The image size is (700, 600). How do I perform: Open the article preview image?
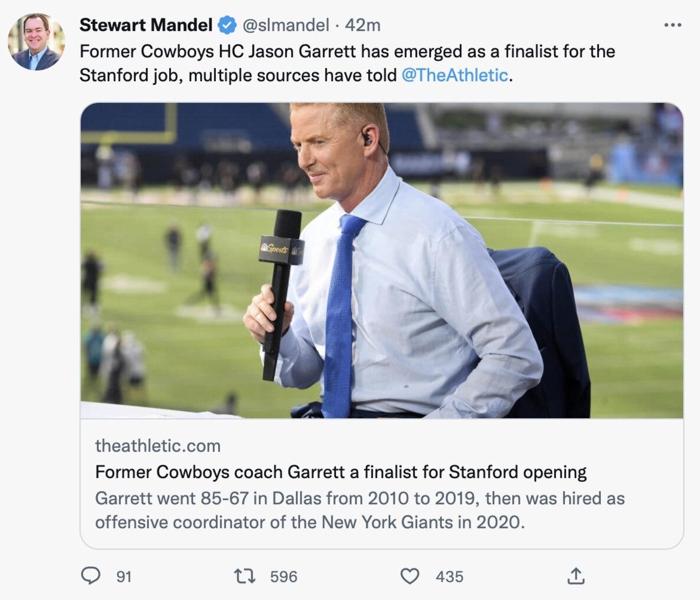[381, 260]
